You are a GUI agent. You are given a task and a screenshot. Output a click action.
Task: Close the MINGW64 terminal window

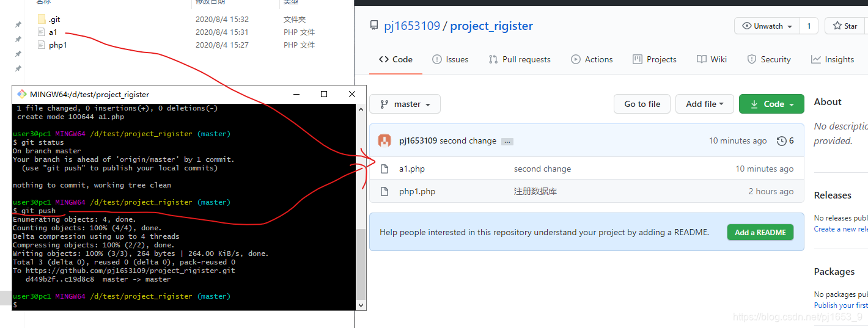coord(352,94)
